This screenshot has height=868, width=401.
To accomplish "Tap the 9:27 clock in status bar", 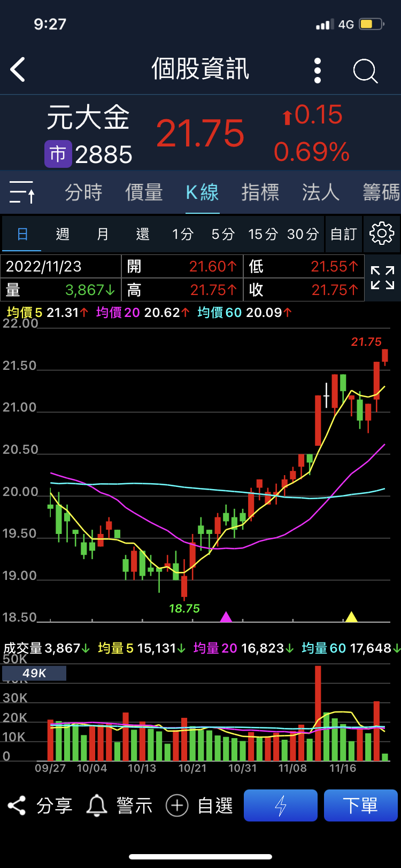I will [50, 24].
